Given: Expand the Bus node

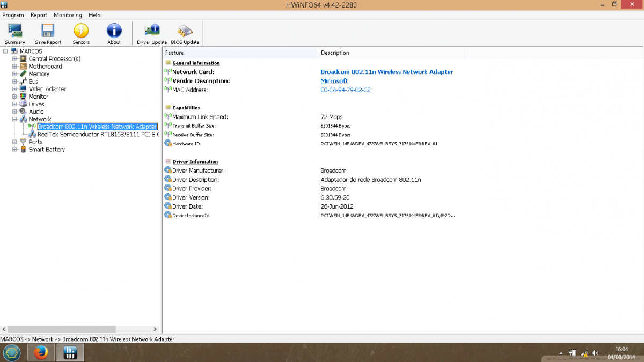Looking at the screenshot, I should click(15, 82).
